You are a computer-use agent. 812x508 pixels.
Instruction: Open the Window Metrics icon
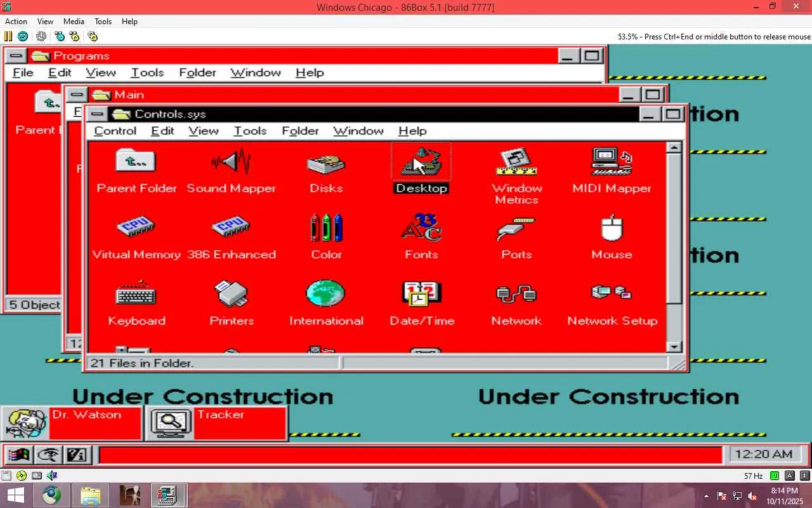[516, 162]
